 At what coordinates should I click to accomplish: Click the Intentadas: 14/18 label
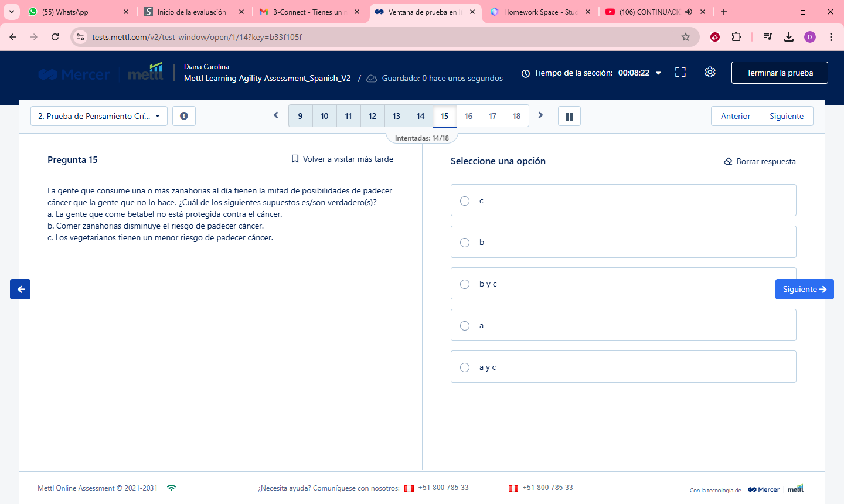(422, 138)
